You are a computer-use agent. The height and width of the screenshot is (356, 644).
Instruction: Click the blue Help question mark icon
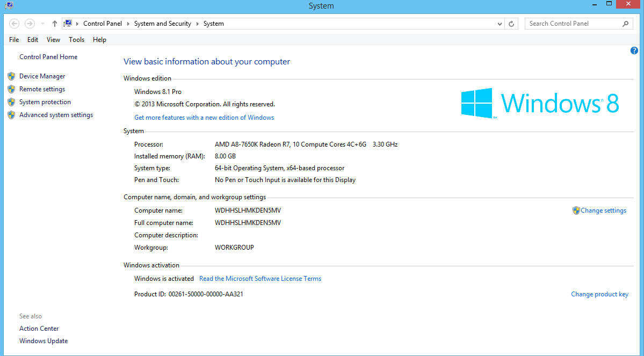pyautogui.click(x=634, y=50)
